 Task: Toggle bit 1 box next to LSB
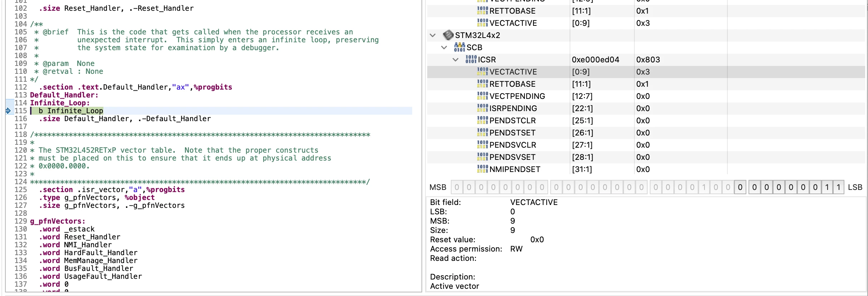click(x=826, y=187)
